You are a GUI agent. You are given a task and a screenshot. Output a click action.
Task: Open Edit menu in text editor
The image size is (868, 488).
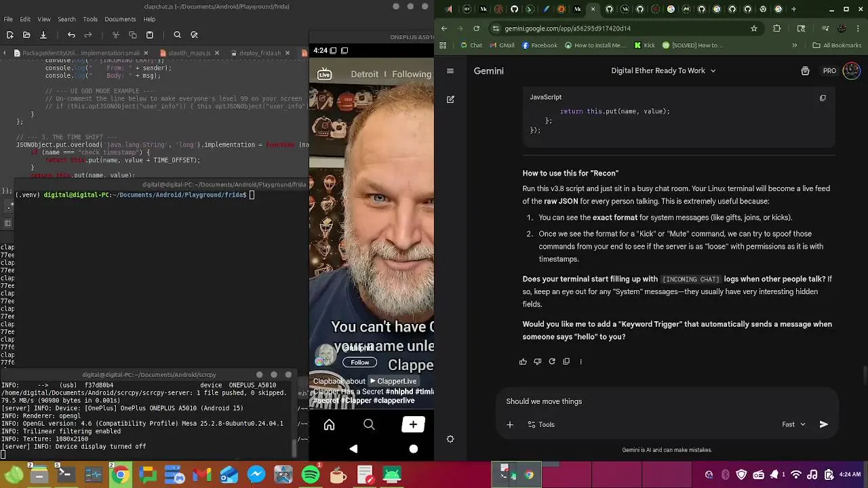tap(25, 19)
